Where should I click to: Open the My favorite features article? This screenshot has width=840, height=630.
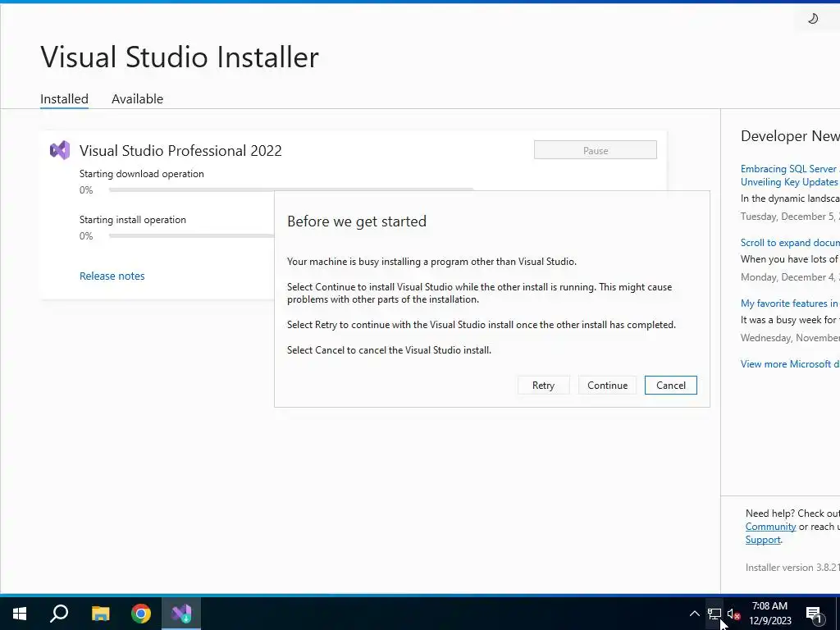pyautogui.click(x=790, y=304)
